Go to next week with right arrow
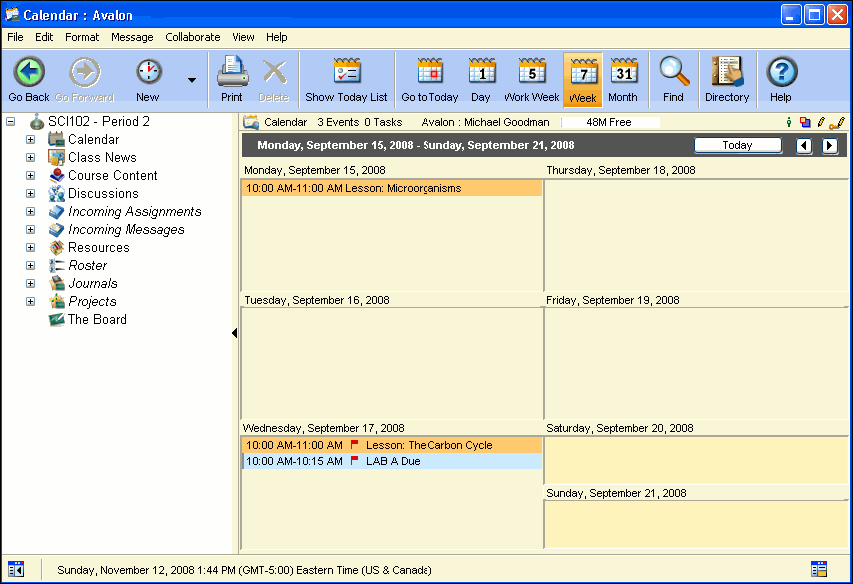This screenshot has width=853, height=584. pyautogui.click(x=829, y=146)
